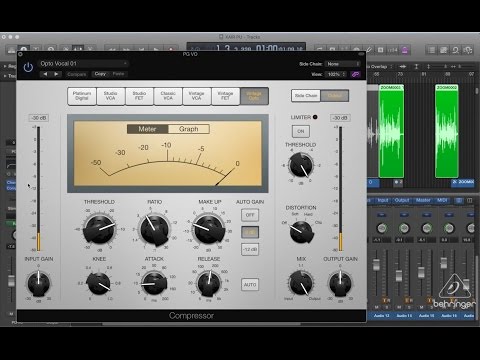The width and height of the screenshot is (480, 360).
Task: Set Auto Gain to OFF
Action: [250, 215]
